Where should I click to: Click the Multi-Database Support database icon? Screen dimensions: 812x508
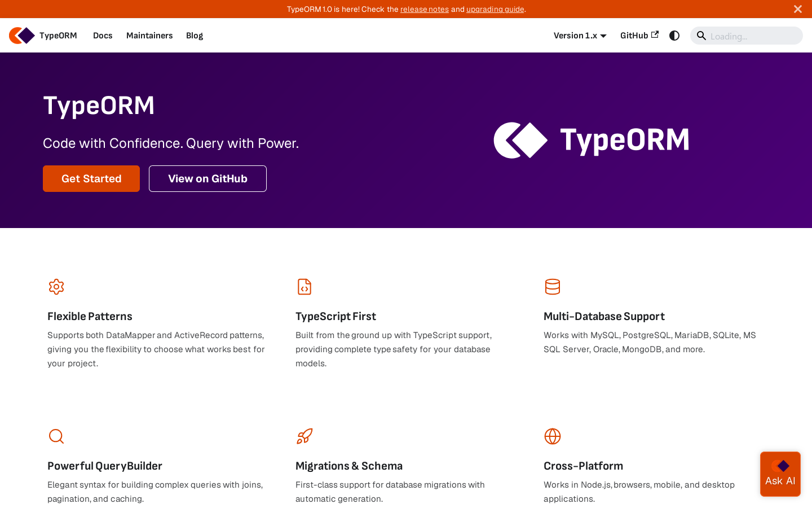pyautogui.click(x=553, y=287)
